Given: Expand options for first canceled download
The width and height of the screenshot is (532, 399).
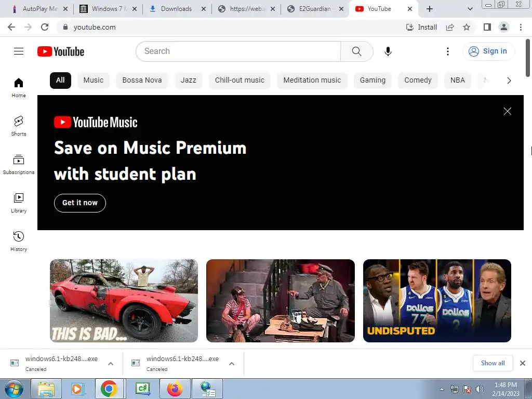Looking at the screenshot, I should (111, 364).
